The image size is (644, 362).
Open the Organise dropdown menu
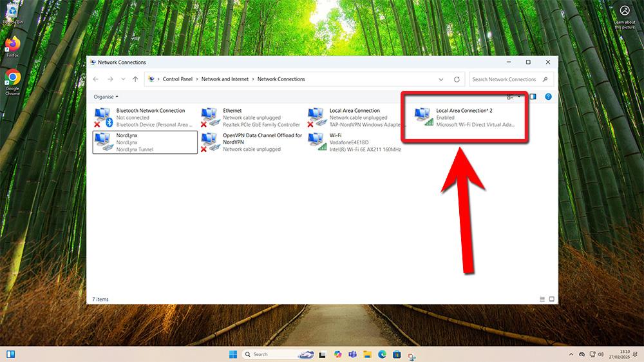tap(106, 97)
